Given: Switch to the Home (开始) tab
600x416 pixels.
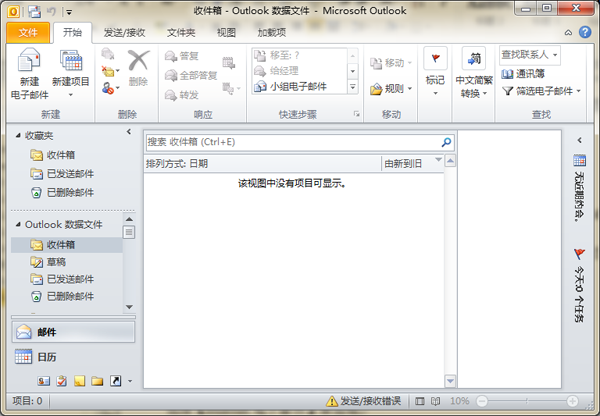Looking at the screenshot, I should (72, 33).
